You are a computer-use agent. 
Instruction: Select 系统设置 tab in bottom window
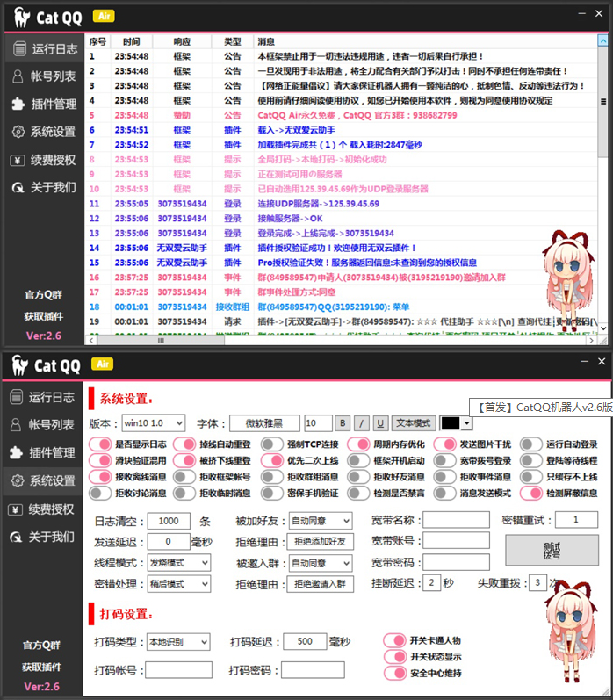(42, 480)
